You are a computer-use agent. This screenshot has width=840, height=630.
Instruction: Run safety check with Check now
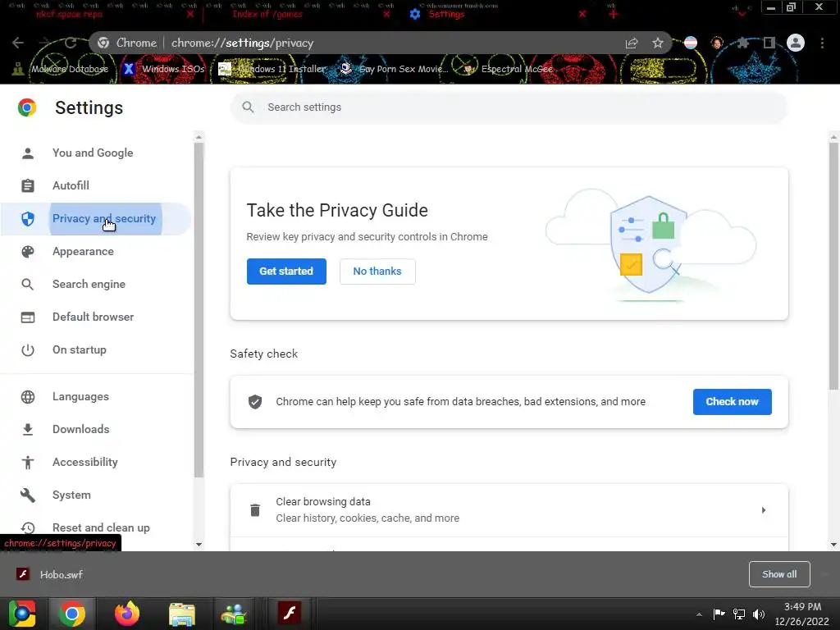click(x=732, y=402)
